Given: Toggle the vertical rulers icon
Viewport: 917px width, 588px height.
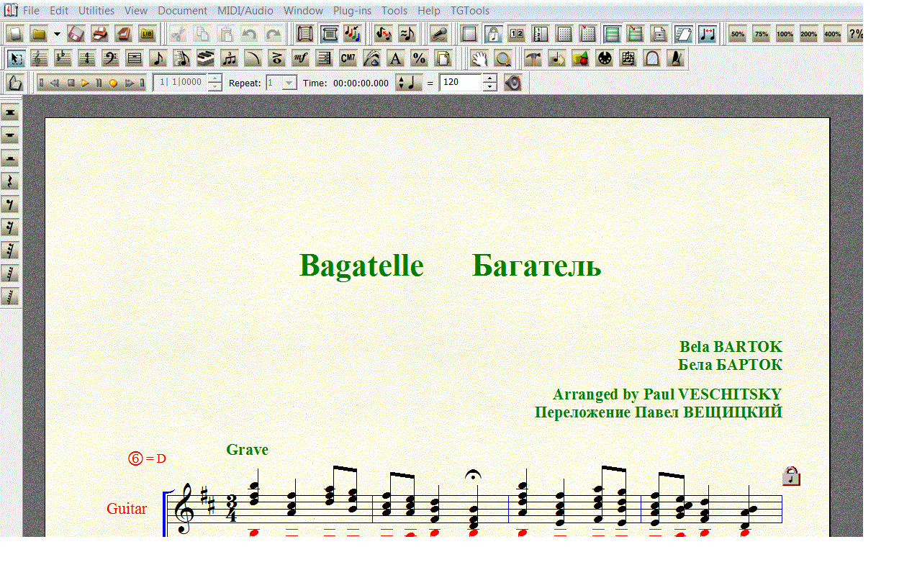Looking at the screenshot, I should pos(541,34).
